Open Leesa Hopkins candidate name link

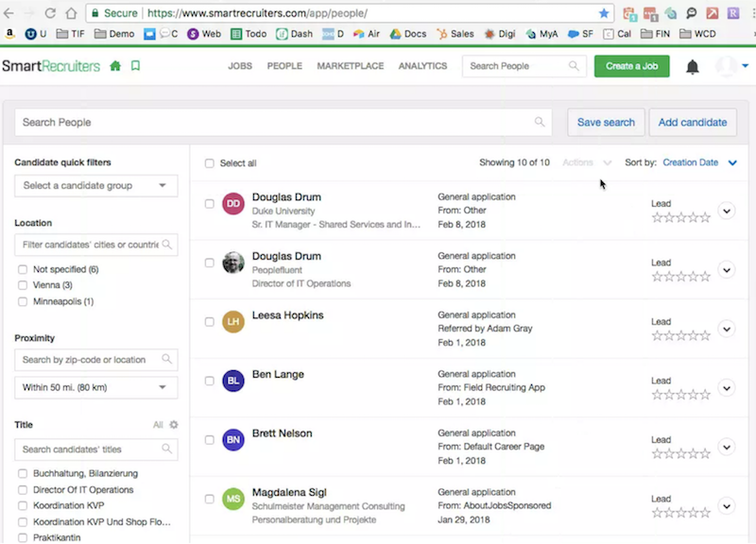[x=288, y=315]
